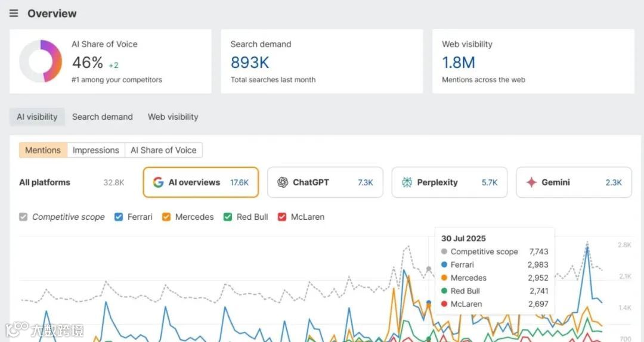The width and height of the screenshot is (644, 342).
Task: Click McLaren 2,697 row in tooltip
Action: (x=494, y=304)
